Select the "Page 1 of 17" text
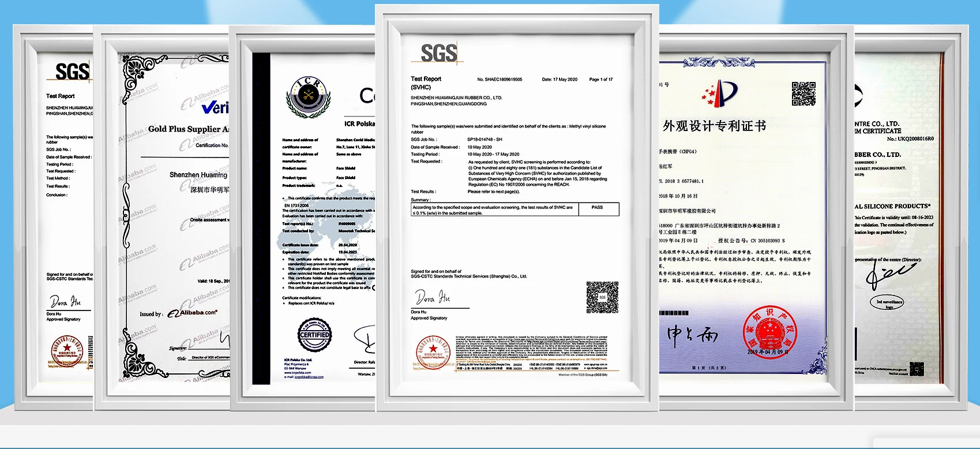The height and width of the screenshot is (449, 980). click(x=601, y=80)
